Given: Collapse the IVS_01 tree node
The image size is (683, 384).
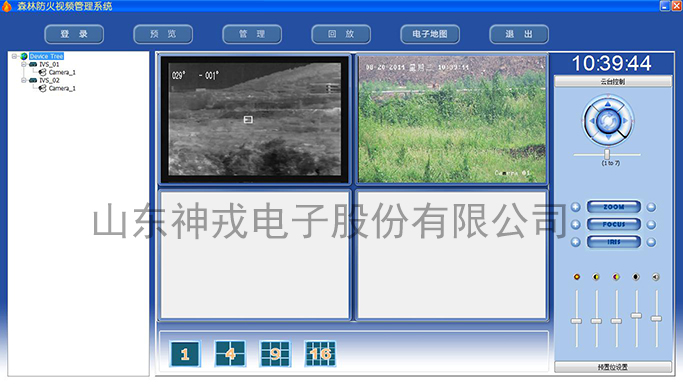Looking at the screenshot, I should [x=24, y=64].
